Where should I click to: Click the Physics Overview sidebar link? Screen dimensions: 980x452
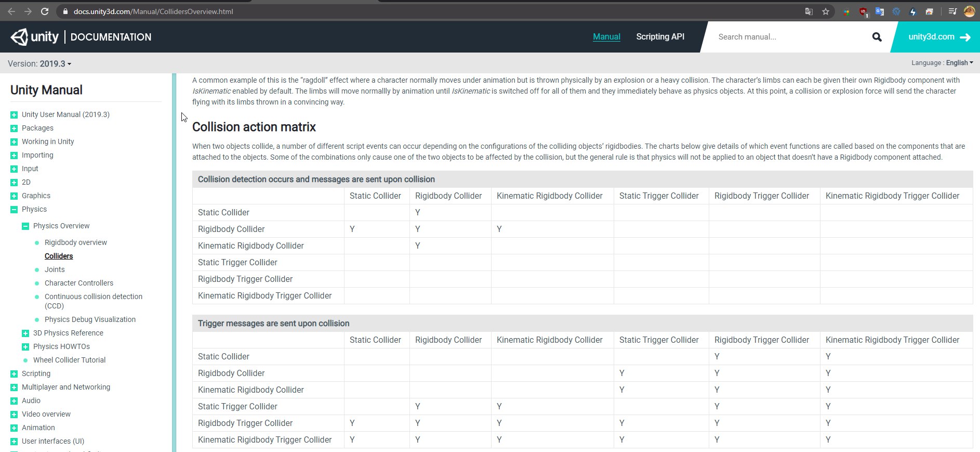coord(61,226)
